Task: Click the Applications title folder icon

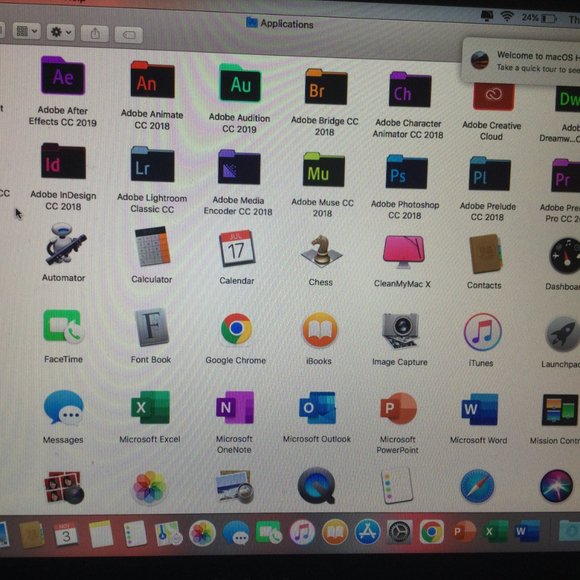Action: pos(252,22)
